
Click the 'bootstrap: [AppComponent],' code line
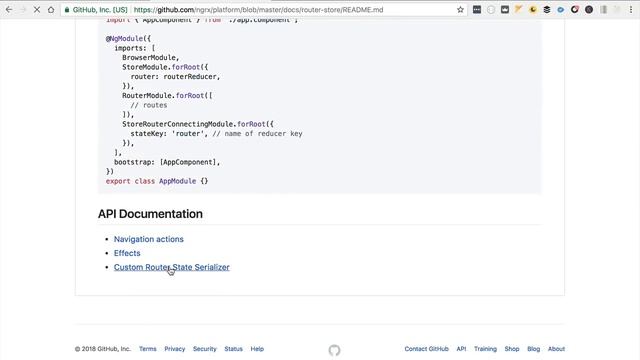(167, 162)
